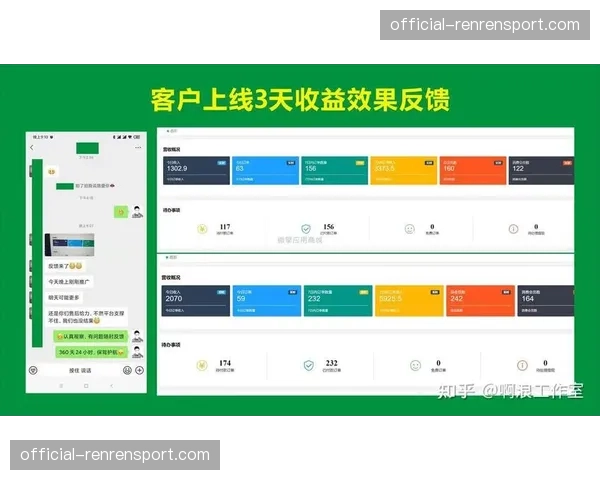Image resolution: width=600 pixels, height=480 pixels.
Task: Open the light blue 63 orders card
Action: [x=266, y=170]
